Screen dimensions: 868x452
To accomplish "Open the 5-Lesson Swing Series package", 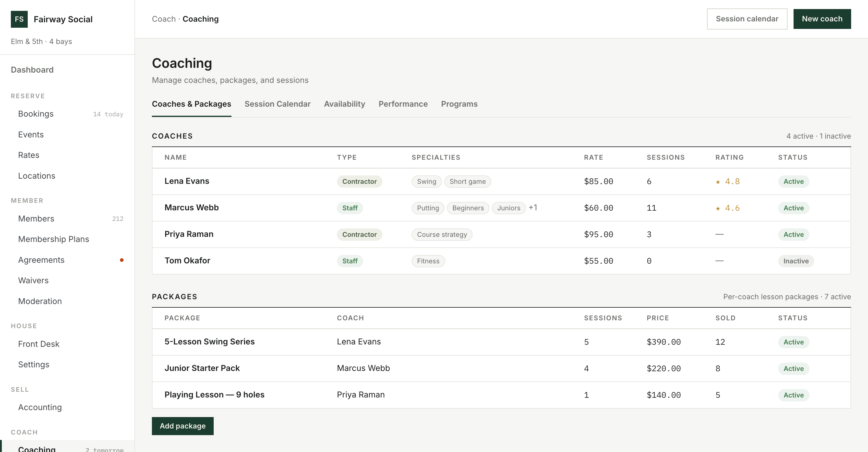I will (x=501, y=342).
